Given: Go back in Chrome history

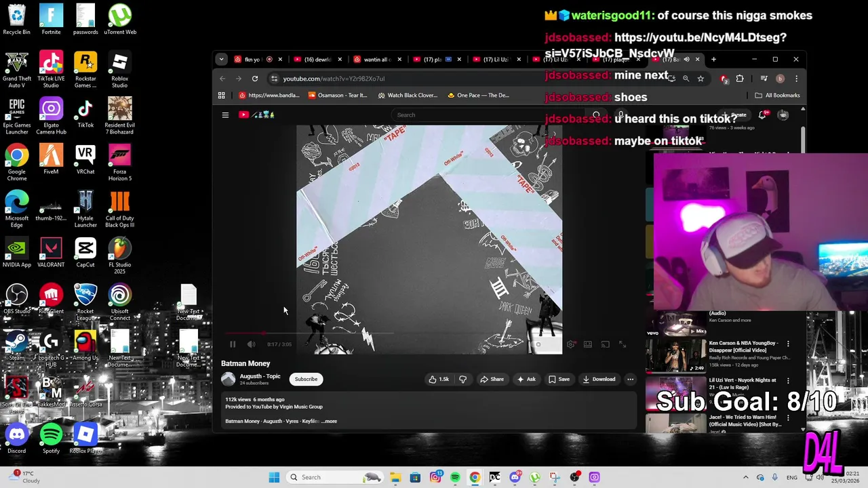Looking at the screenshot, I should [222, 79].
